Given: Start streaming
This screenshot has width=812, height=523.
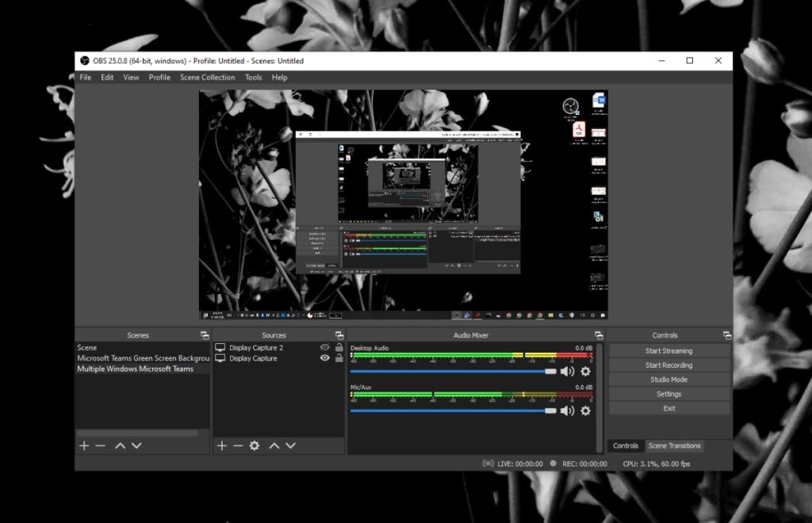Looking at the screenshot, I should (669, 350).
